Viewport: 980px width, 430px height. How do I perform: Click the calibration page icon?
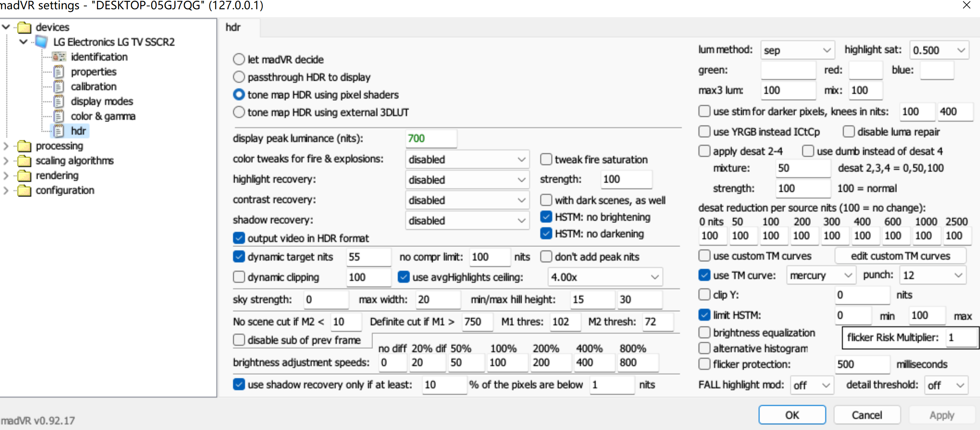pyautogui.click(x=59, y=86)
